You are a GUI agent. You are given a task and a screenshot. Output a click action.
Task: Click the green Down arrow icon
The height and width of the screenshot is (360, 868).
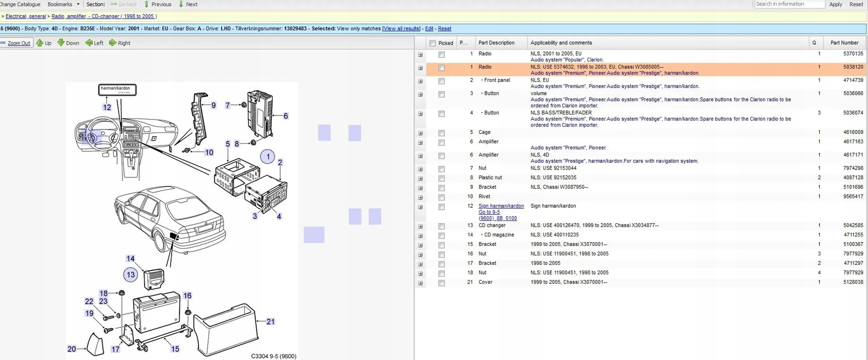click(x=61, y=43)
